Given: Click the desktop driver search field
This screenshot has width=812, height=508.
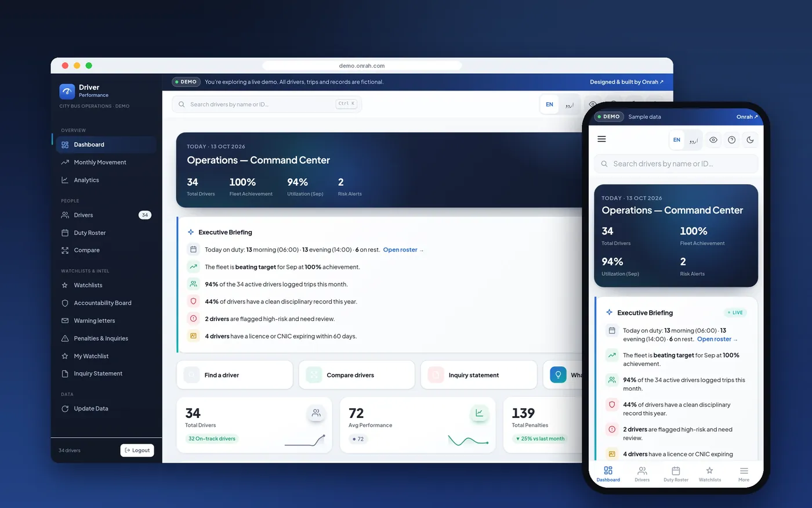Looking at the screenshot, I should click(267, 105).
